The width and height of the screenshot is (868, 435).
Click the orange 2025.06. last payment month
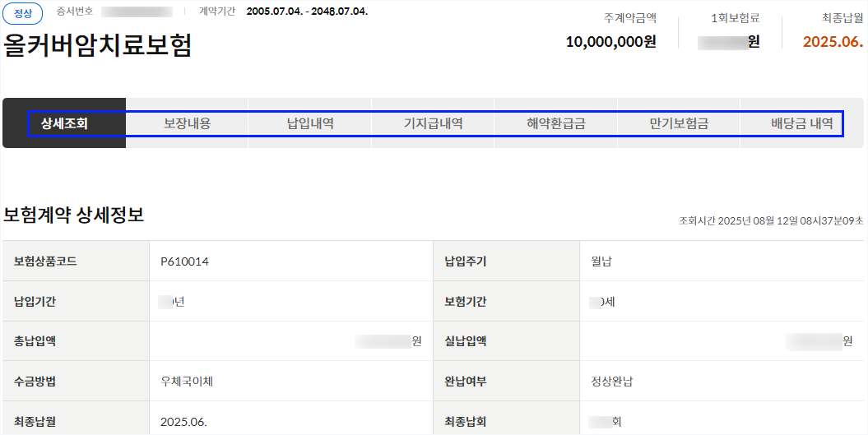click(x=833, y=41)
